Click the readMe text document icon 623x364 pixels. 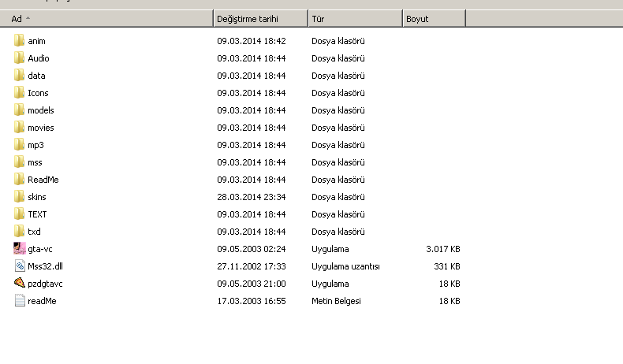(20, 300)
